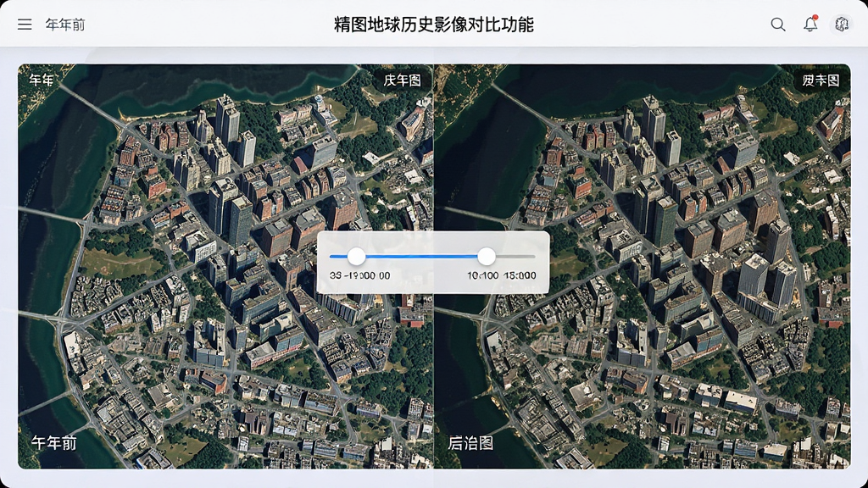The width and height of the screenshot is (868, 488).
Task: Open the search icon in the header
Action: (x=778, y=25)
